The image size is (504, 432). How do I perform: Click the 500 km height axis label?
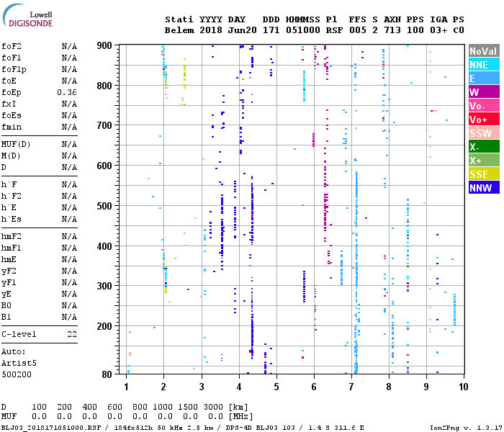pyautogui.click(x=104, y=206)
